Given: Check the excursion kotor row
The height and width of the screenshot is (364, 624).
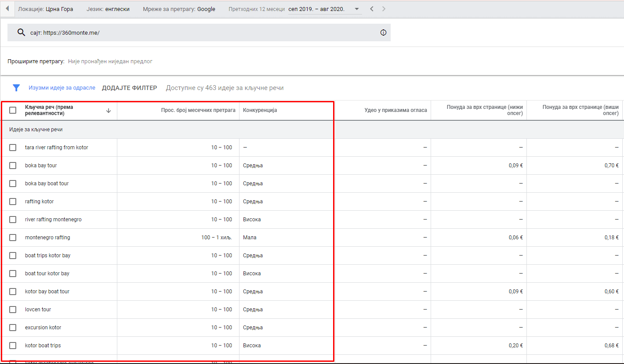Looking at the screenshot, I should pyautogui.click(x=13, y=328).
